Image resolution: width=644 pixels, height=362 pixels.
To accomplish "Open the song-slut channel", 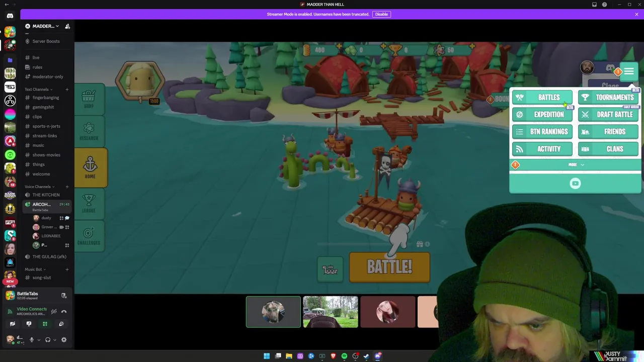I will (x=47, y=278).
